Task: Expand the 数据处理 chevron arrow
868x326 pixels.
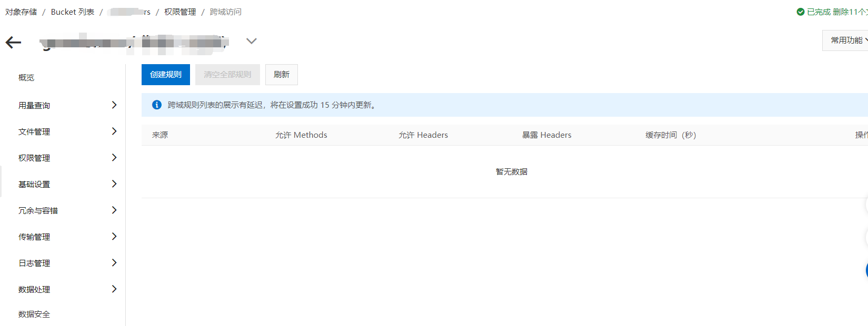Action: 114,289
